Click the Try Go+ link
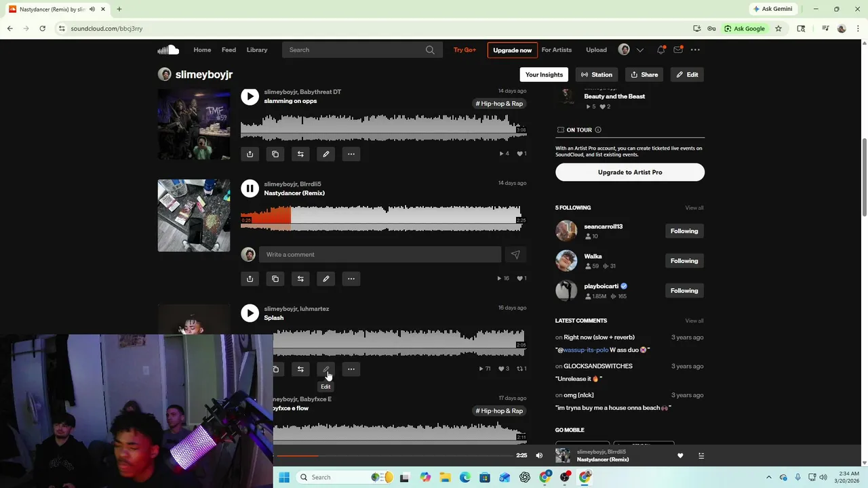The width and height of the screenshot is (868, 488). click(x=465, y=49)
